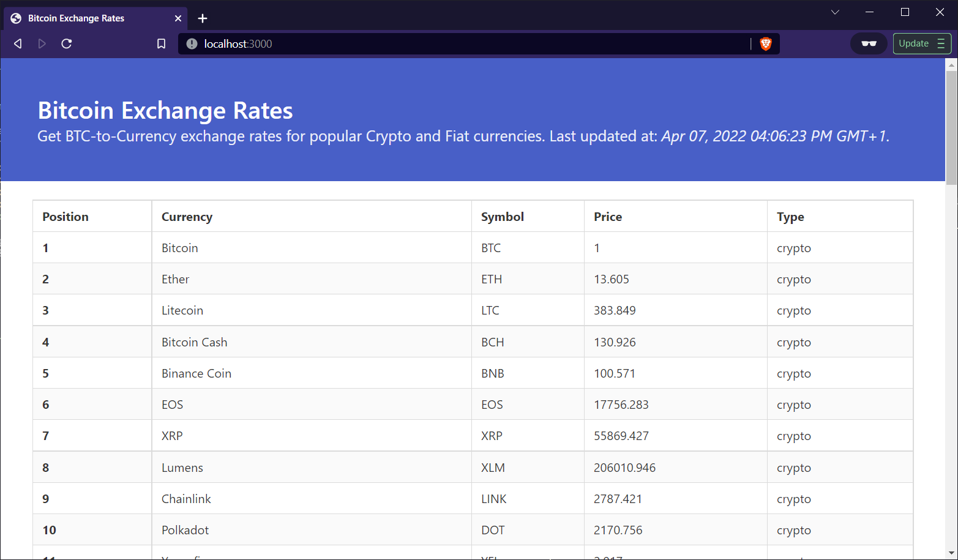Click the Currency column header
The width and height of the screenshot is (958, 560).
tap(187, 217)
